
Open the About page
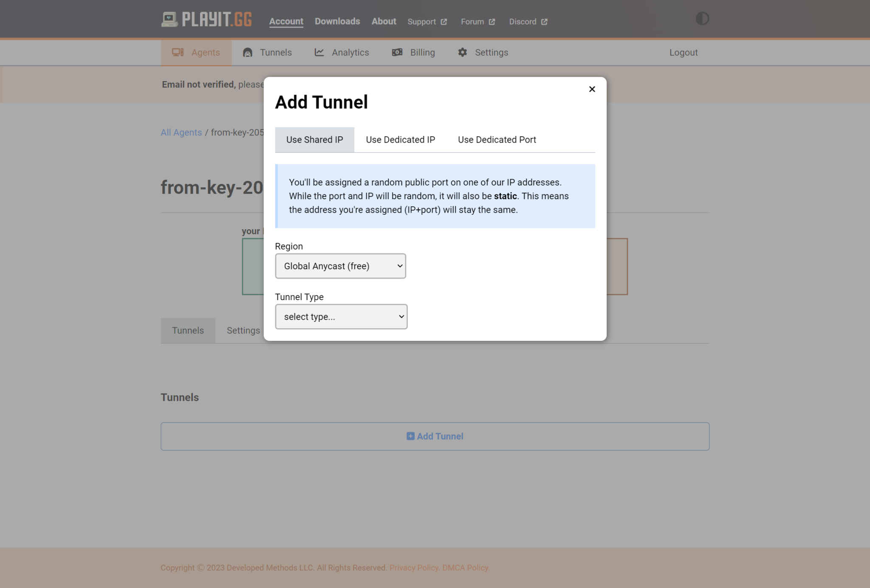(384, 21)
